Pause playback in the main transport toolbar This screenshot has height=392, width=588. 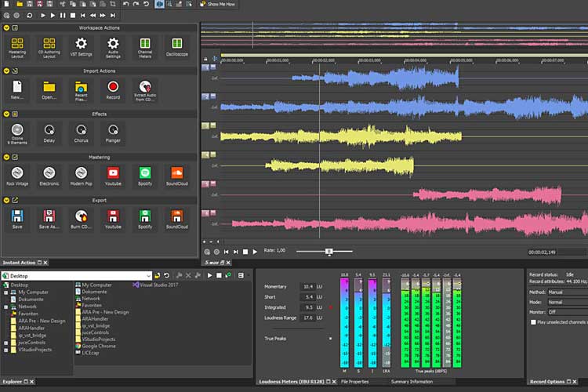click(x=63, y=16)
